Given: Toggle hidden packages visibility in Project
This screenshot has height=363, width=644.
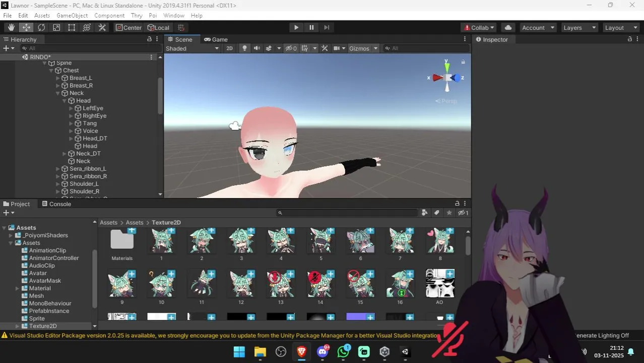Looking at the screenshot, I should [x=463, y=213].
